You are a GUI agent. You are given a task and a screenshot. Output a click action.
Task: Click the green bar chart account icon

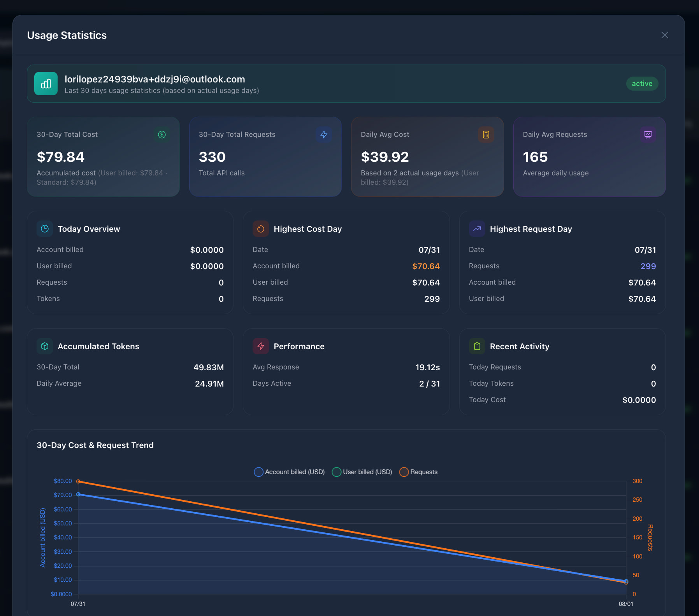point(46,84)
